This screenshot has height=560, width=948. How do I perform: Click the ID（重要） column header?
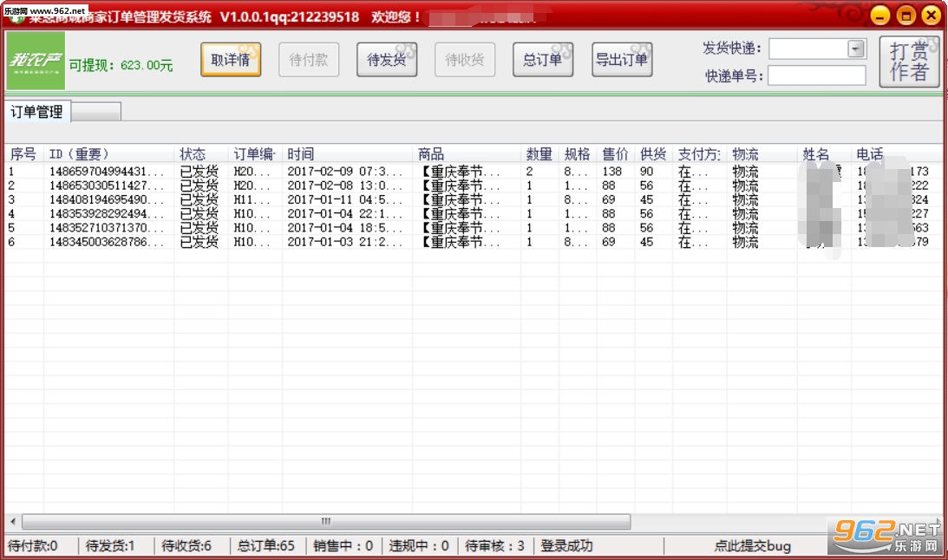tap(109, 154)
